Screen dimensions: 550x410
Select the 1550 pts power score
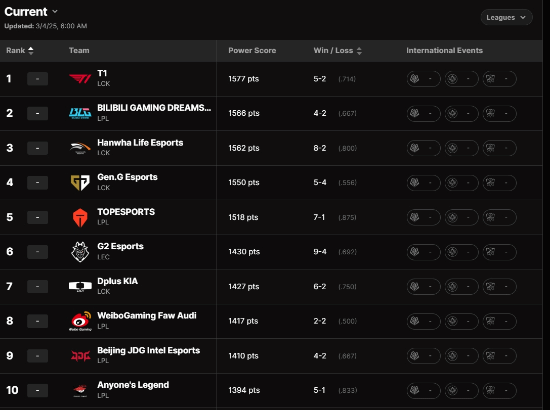tap(244, 182)
